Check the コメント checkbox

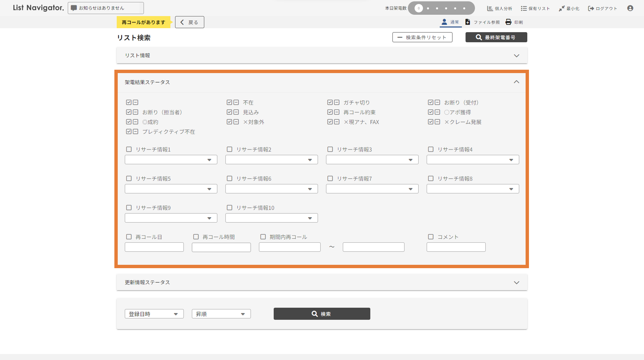[431, 237]
